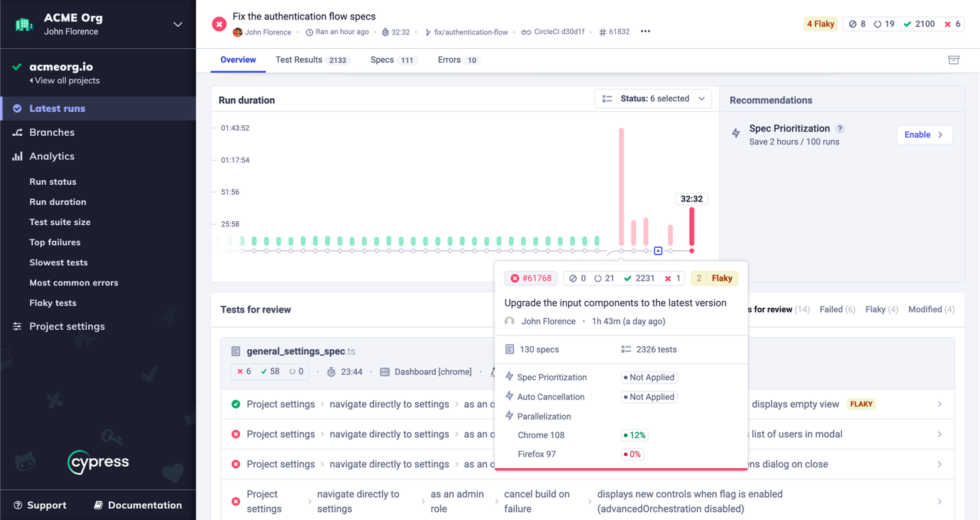Image resolution: width=980 pixels, height=520 pixels.
Task: Click the Cypress logo in sidebar
Action: [x=98, y=462]
